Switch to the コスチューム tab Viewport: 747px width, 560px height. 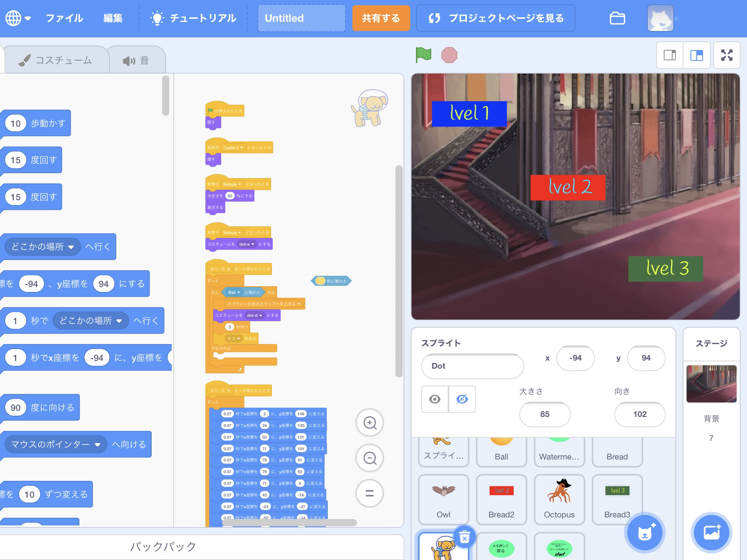point(56,60)
